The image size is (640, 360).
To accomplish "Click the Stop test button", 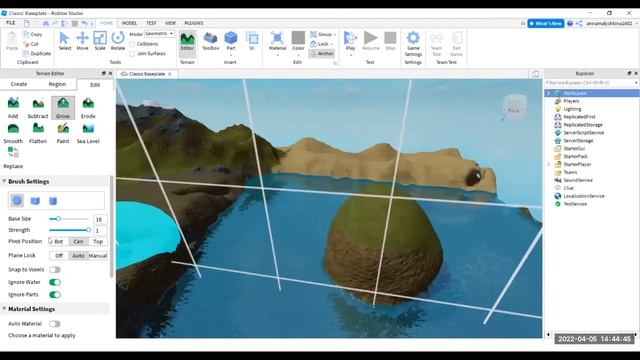I will 390,41.
